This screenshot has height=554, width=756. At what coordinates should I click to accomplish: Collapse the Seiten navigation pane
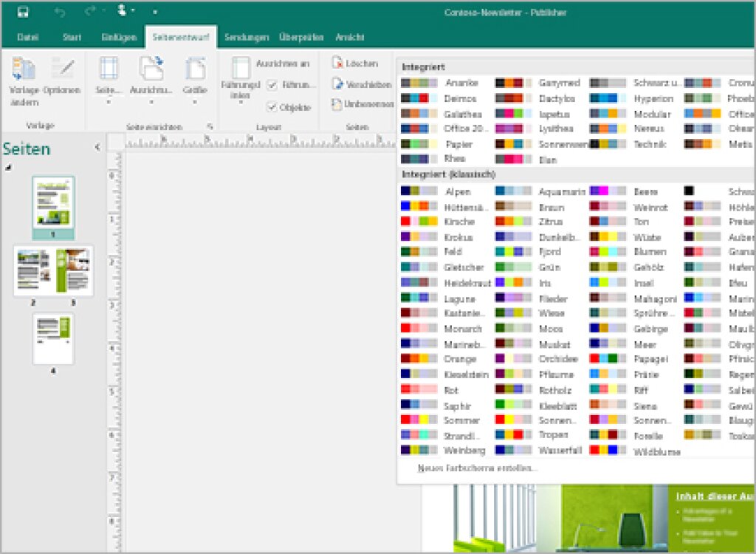(x=97, y=147)
